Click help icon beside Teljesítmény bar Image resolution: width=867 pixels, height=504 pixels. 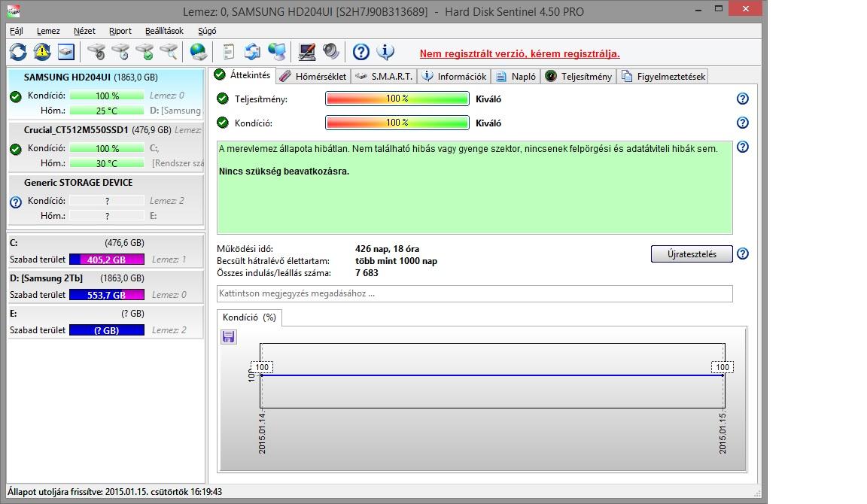743,99
